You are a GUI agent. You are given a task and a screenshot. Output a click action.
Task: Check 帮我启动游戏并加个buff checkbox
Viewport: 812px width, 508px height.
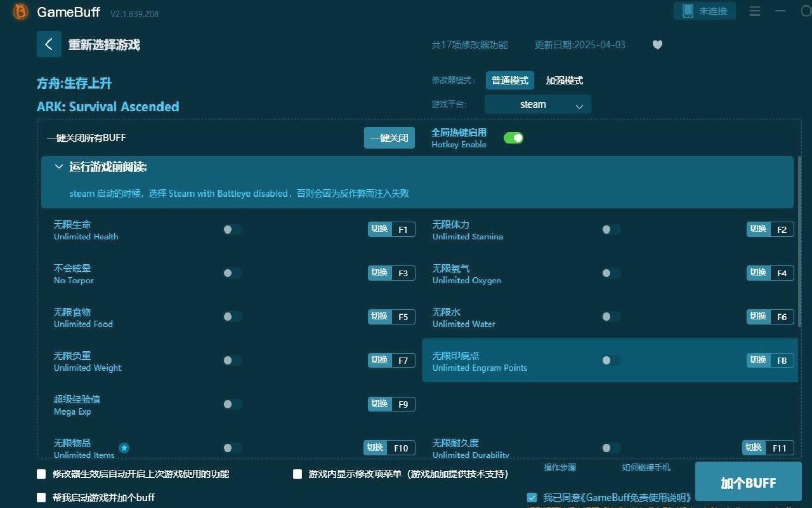[41, 497]
